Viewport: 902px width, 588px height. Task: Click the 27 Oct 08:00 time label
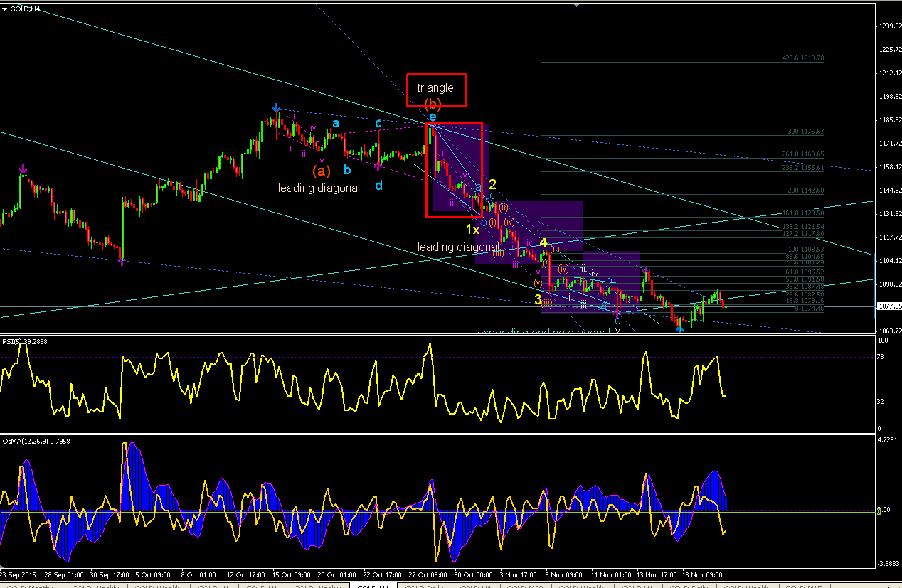click(x=428, y=574)
